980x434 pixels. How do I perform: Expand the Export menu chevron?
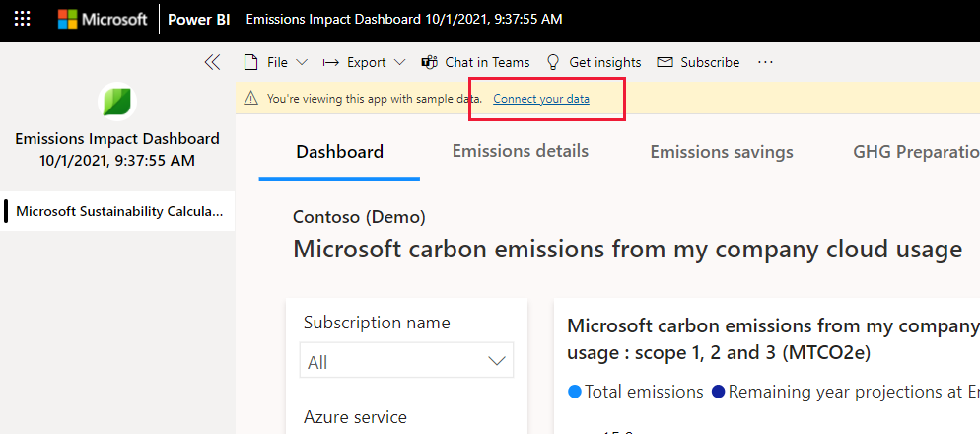pos(400,62)
